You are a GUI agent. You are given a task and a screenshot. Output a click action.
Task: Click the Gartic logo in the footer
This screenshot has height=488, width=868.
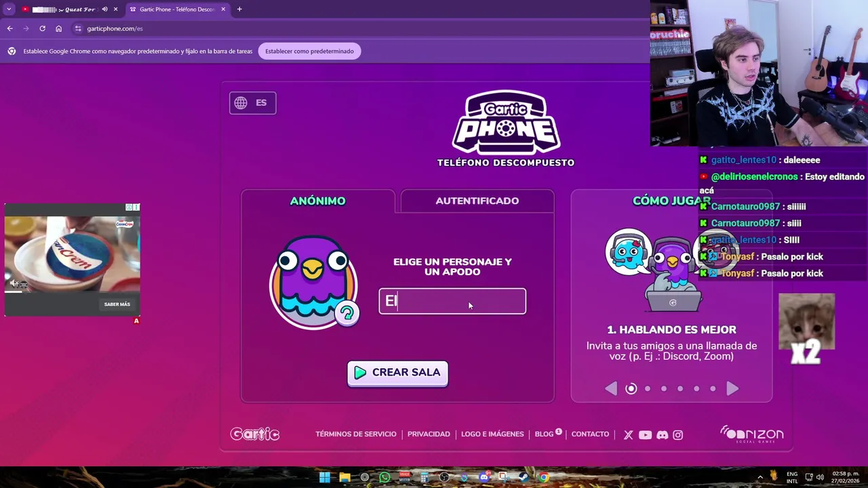coord(255,434)
